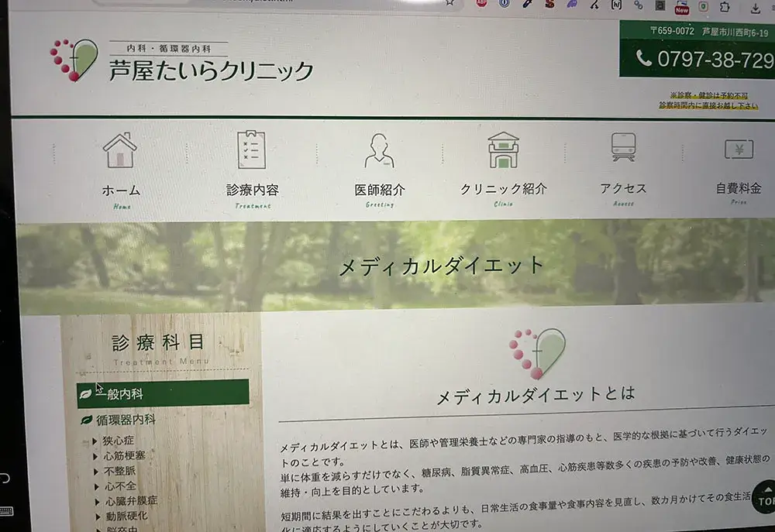The height and width of the screenshot is (532, 775).
Task: Click the doctor silhouette icon for 医師紹介
Action: (379, 151)
